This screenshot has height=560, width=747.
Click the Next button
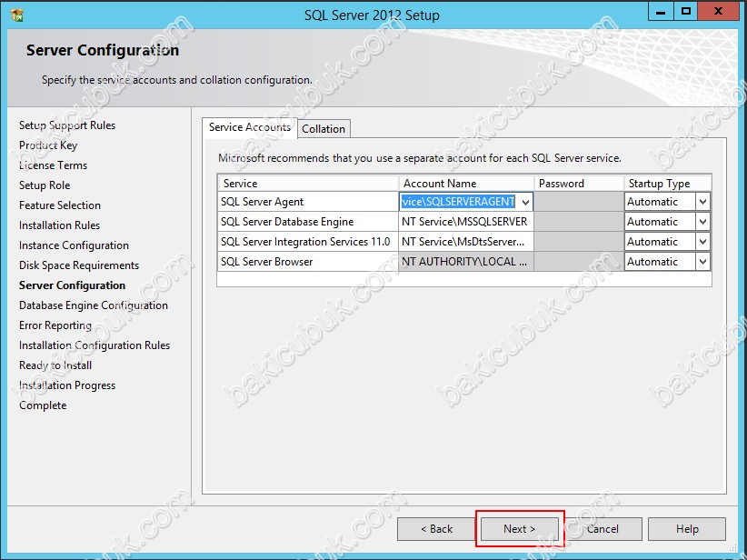(x=519, y=529)
